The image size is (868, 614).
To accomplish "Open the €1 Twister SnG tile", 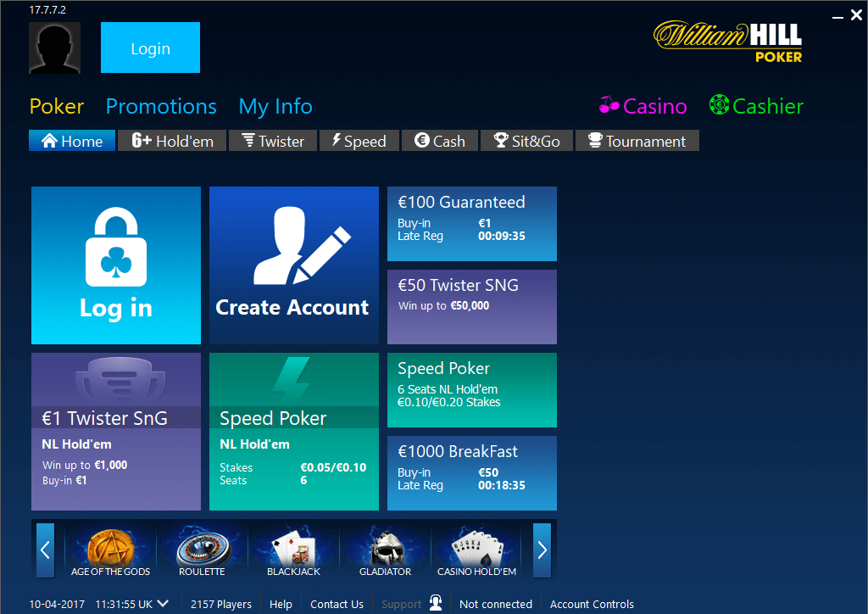I will pyautogui.click(x=115, y=432).
